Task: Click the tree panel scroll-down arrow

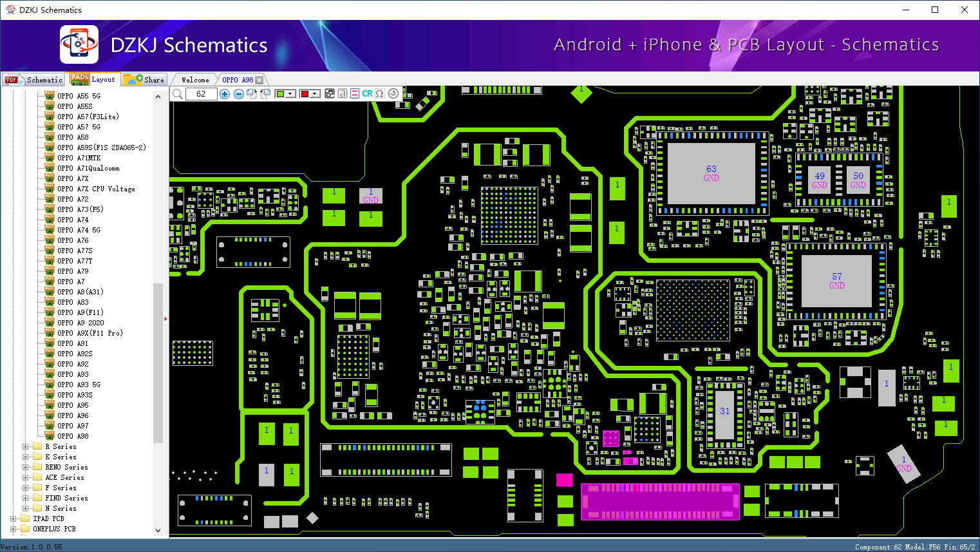Action: [x=158, y=531]
